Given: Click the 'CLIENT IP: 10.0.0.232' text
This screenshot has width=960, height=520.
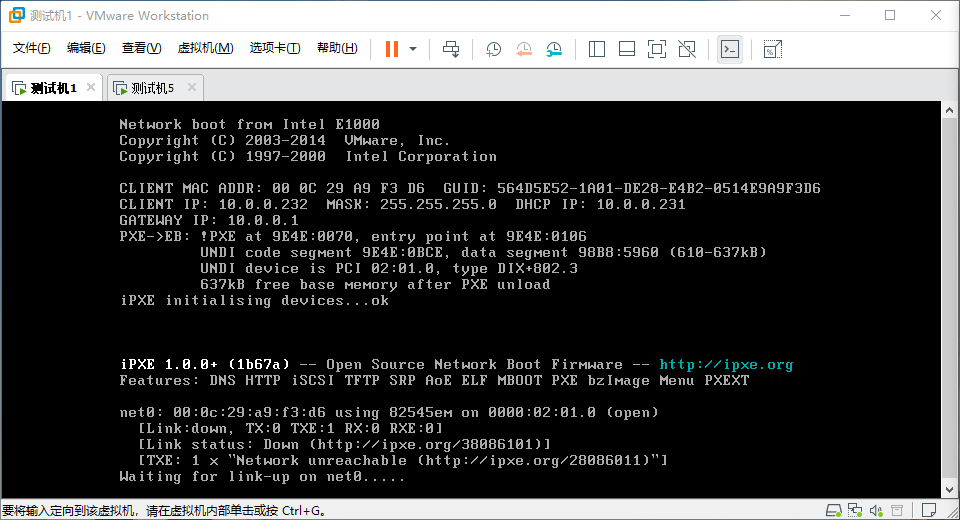Looking at the screenshot, I should pyautogui.click(x=214, y=205).
